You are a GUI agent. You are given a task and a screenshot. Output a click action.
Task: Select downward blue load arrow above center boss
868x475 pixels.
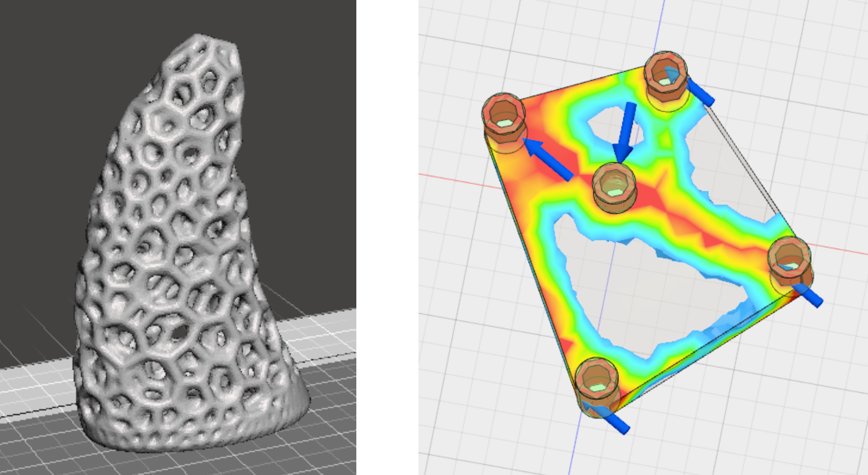tap(626, 132)
